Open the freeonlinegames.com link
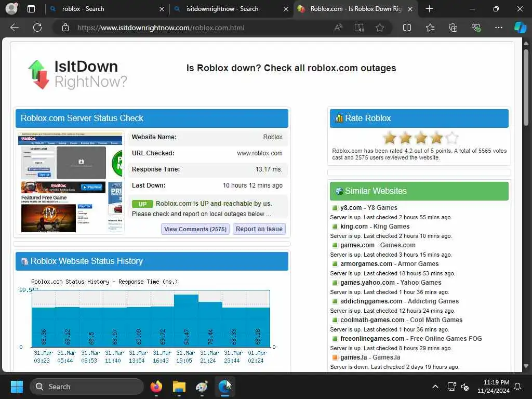The height and width of the screenshot is (399, 532). pyautogui.click(x=411, y=338)
